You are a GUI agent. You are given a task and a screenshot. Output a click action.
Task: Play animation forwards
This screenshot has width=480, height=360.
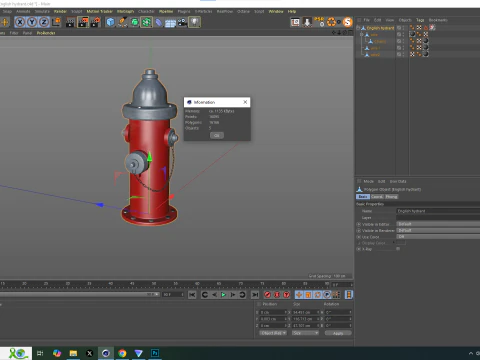[223, 295]
